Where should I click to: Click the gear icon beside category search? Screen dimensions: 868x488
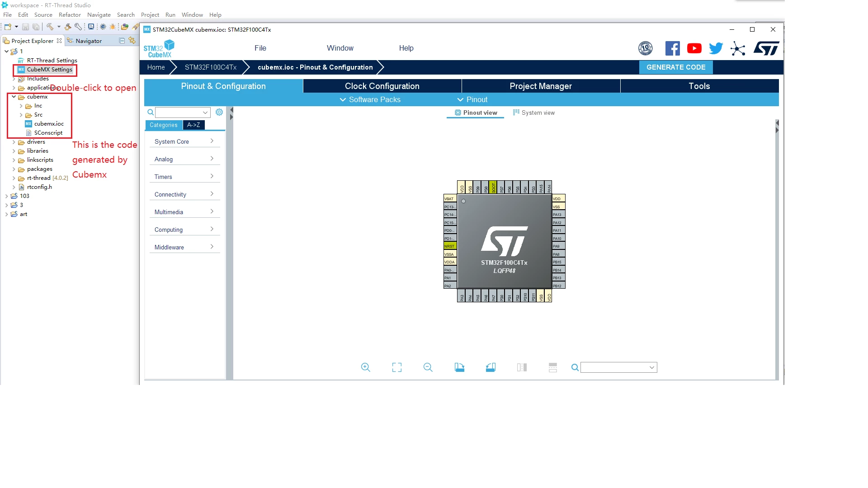pyautogui.click(x=219, y=112)
